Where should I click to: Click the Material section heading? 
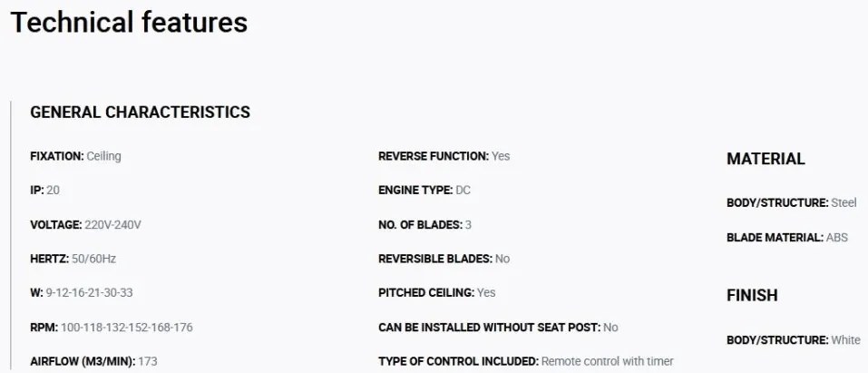click(766, 159)
